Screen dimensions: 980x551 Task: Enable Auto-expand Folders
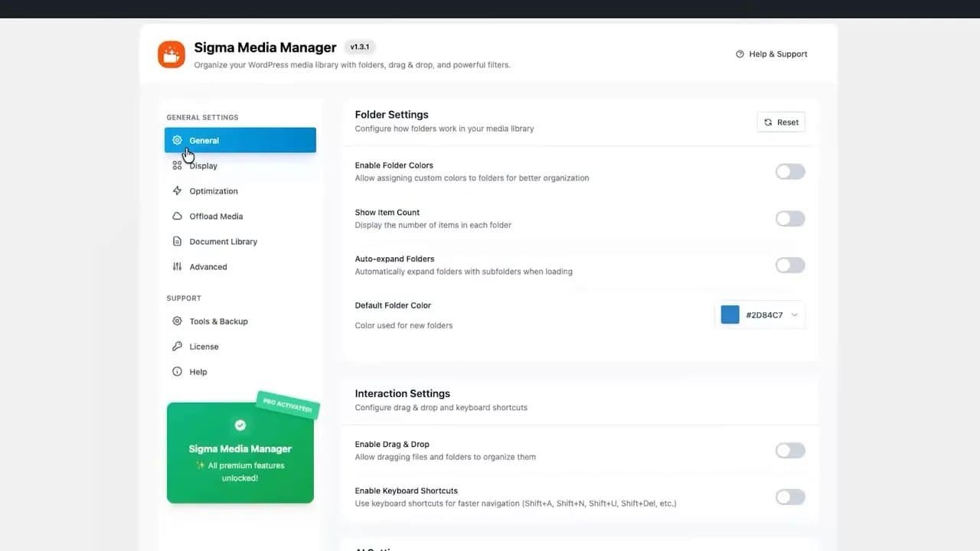coord(789,265)
